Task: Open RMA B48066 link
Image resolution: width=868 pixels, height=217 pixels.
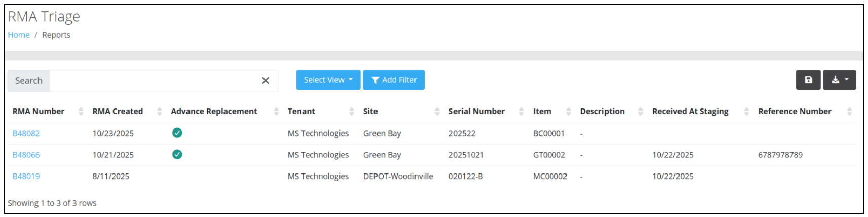Action: [x=26, y=155]
